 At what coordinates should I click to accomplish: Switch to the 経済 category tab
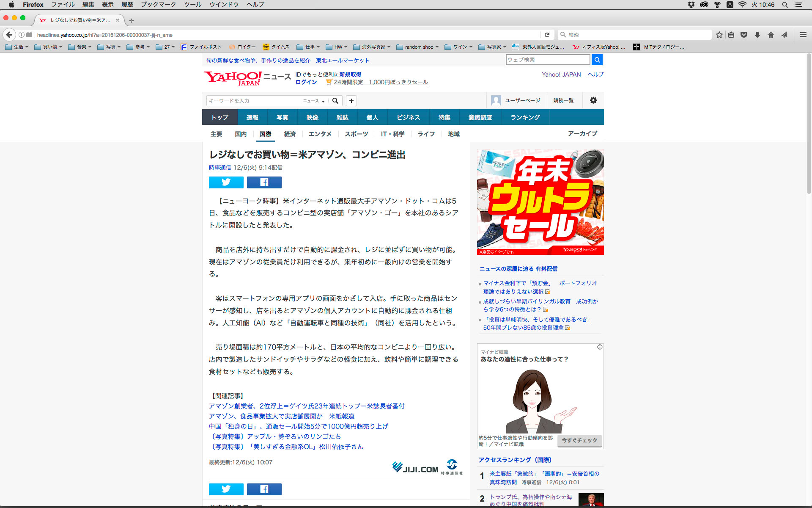click(290, 134)
